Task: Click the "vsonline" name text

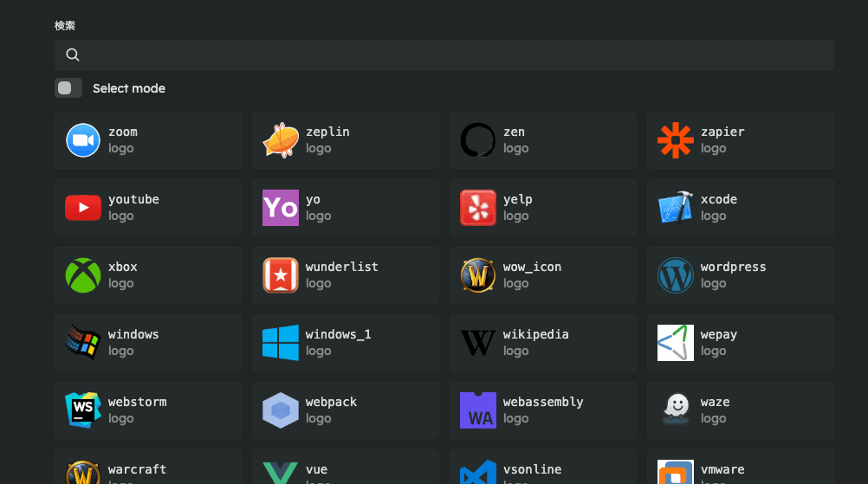Action: point(533,469)
